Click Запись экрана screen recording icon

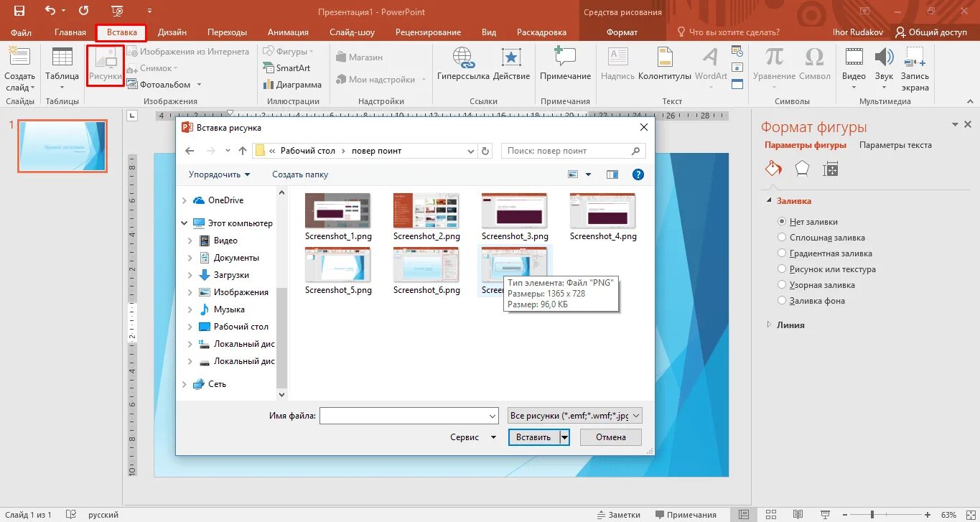pos(915,57)
